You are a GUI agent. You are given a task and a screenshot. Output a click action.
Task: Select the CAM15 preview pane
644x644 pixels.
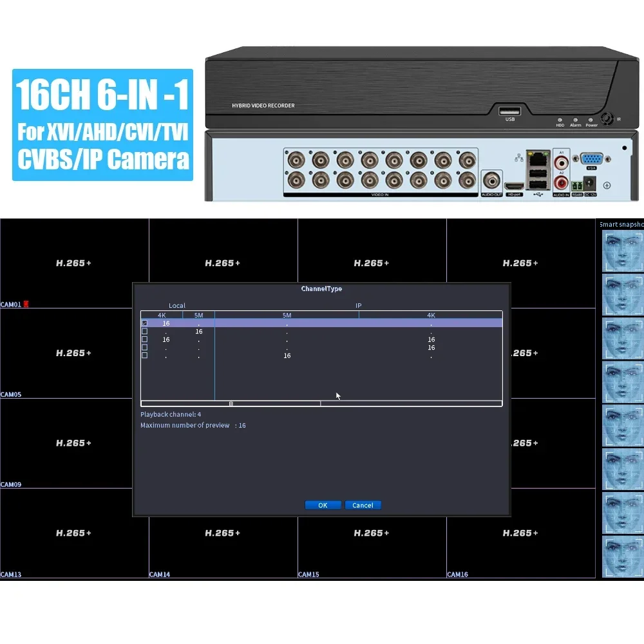pyautogui.click(x=372, y=547)
